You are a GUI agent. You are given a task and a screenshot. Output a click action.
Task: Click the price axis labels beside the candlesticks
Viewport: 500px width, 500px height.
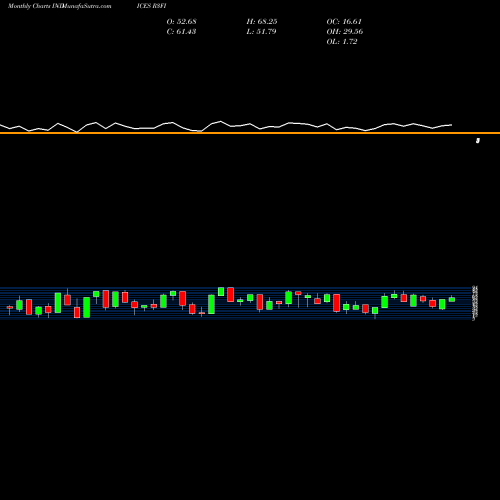click(x=475, y=303)
